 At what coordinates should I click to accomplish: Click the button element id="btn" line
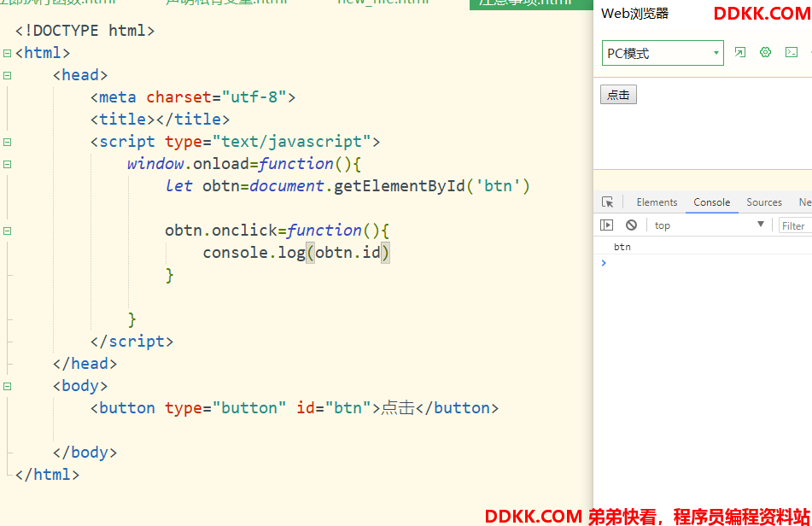point(294,408)
